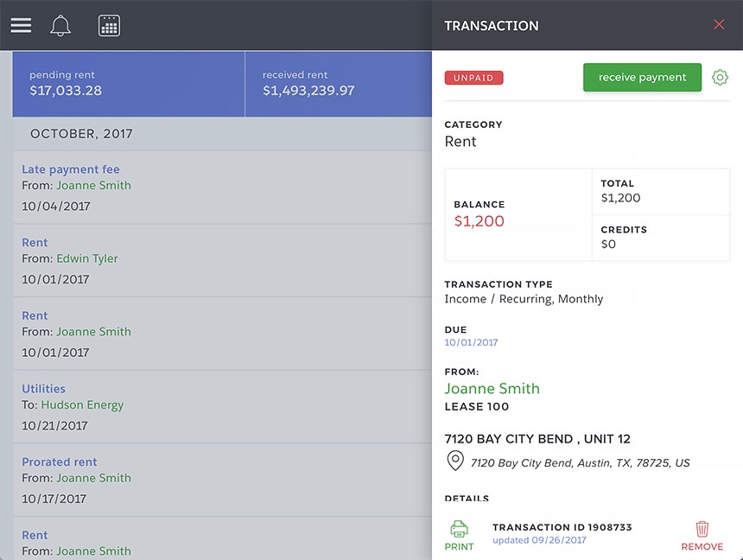The width and height of the screenshot is (743, 560).
Task: Click the due date 10/01/2017
Action: click(471, 342)
